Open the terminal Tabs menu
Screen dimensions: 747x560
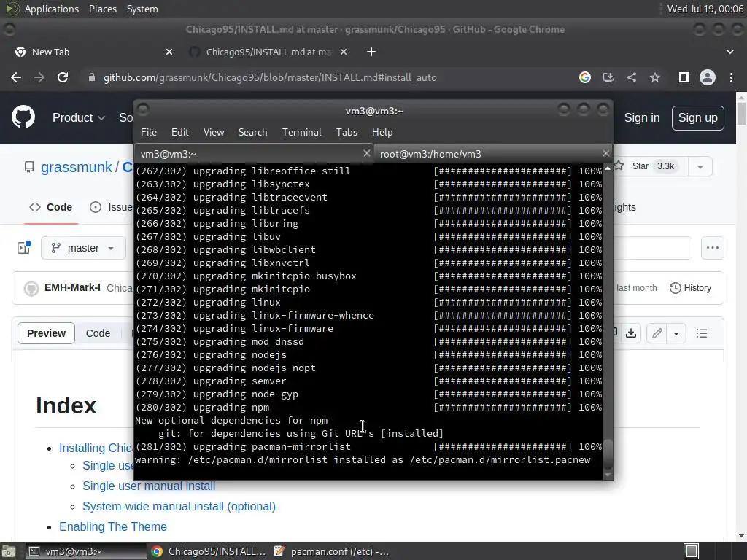[x=347, y=132]
